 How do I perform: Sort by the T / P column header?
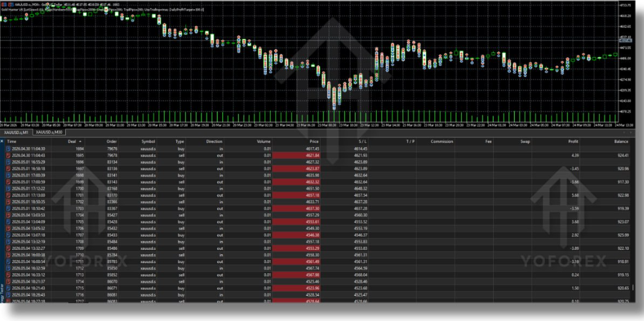[x=410, y=141]
